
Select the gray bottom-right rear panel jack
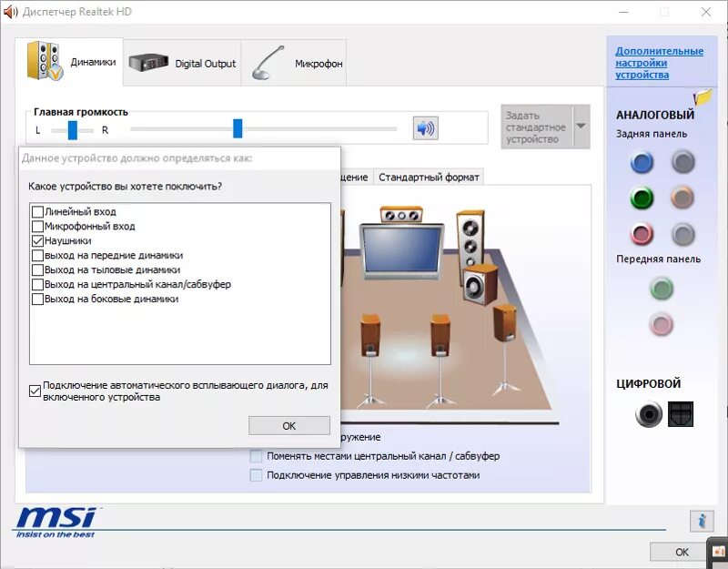coord(683,234)
